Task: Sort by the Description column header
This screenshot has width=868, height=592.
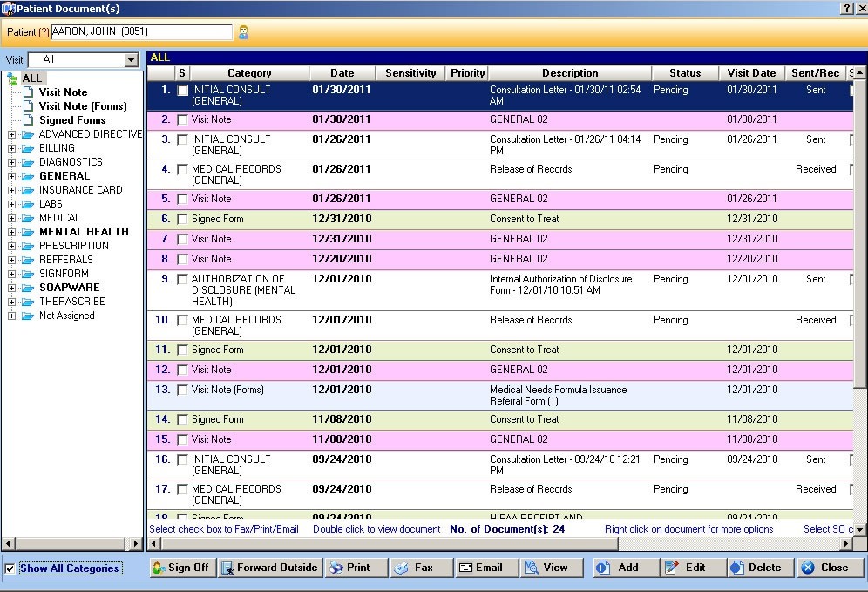Action: tap(570, 73)
